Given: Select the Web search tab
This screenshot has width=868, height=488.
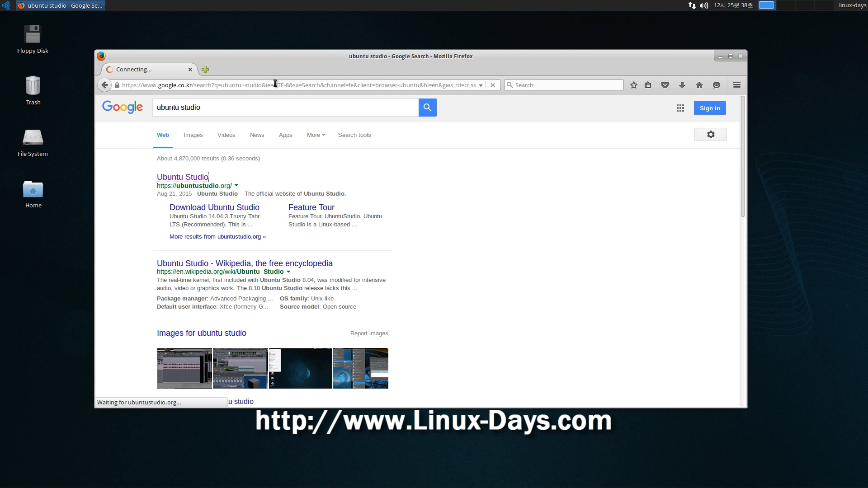Looking at the screenshot, I should point(163,135).
